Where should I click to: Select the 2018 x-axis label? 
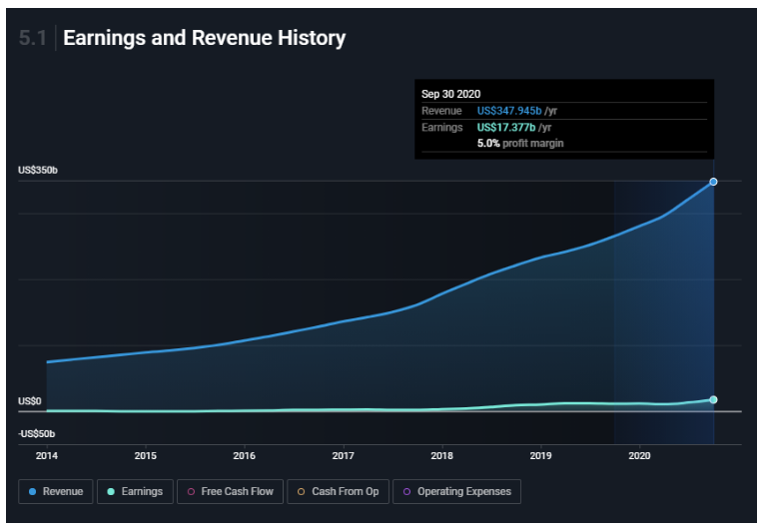tap(441, 455)
